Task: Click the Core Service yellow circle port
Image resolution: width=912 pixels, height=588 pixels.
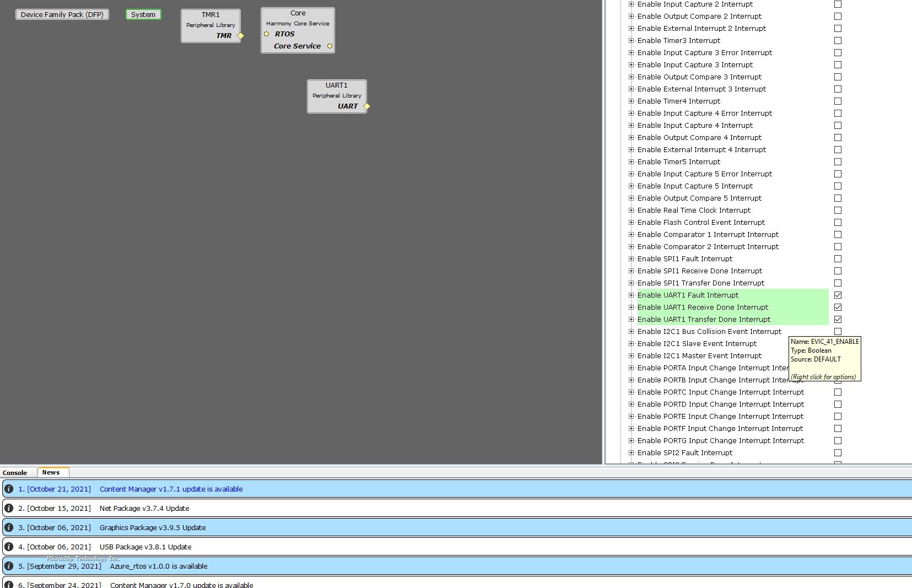Action: (x=330, y=46)
